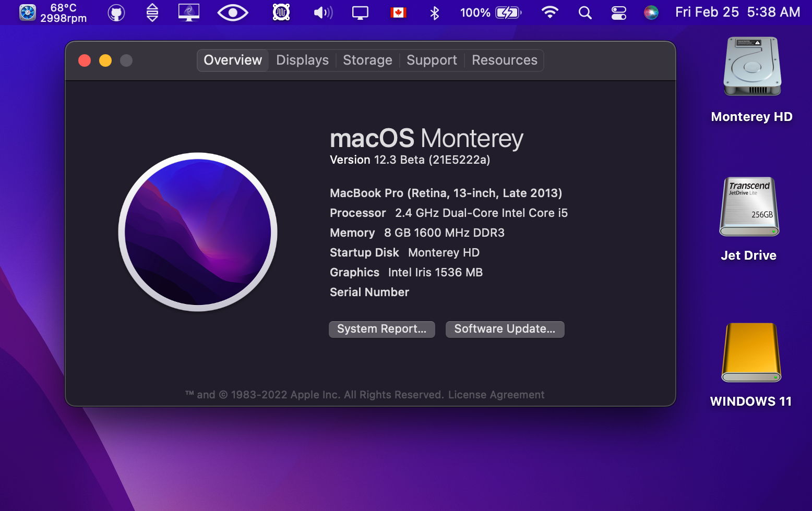
Task: Open the fan temperature monitor menu bar item
Action: (53, 13)
